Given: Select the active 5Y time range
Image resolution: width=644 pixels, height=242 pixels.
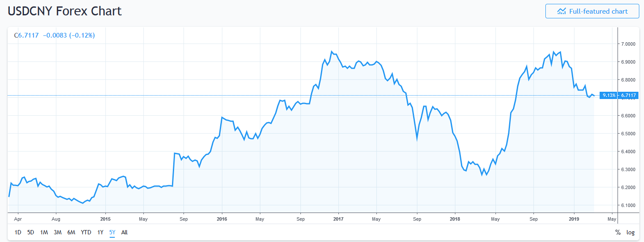Looking at the screenshot, I should click(112, 233).
